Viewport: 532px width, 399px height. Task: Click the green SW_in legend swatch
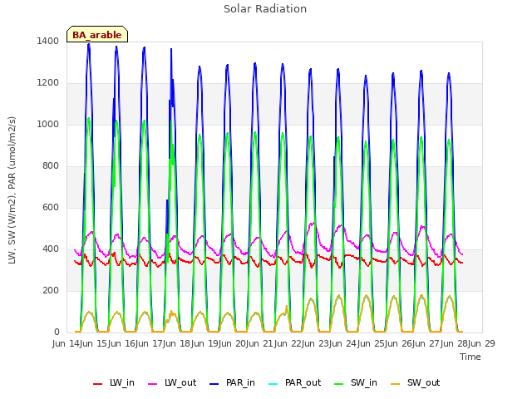pos(338,384)
